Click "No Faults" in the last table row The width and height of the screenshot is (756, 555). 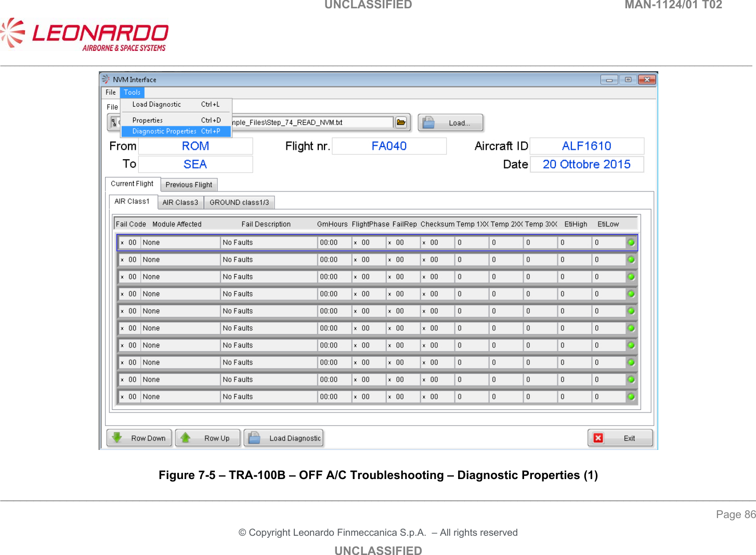click(x=269, y=397)
